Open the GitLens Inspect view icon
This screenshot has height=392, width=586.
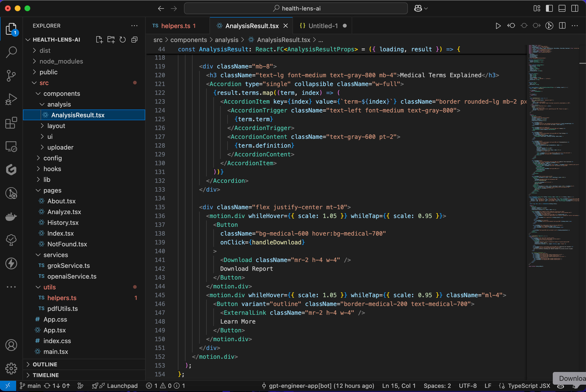coord(11,193)
